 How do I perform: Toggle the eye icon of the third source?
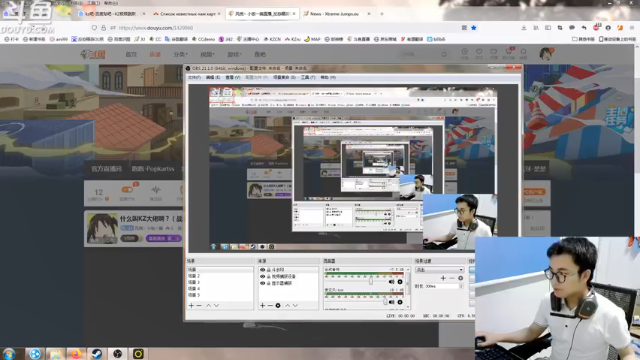click(x=262, y=283)
